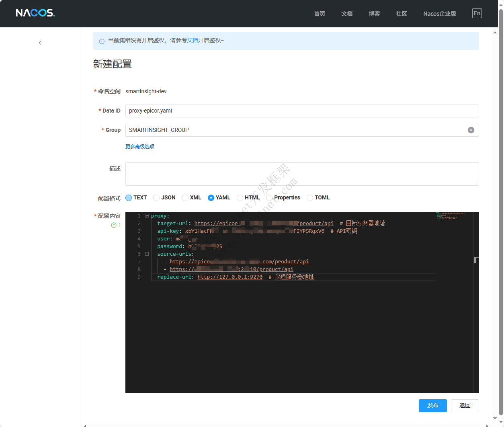Image resolution: width=504 pixels, height=427 pixels.
Task: Open Nacos企业版 in top navigation
Action: (x=440, y=14)
